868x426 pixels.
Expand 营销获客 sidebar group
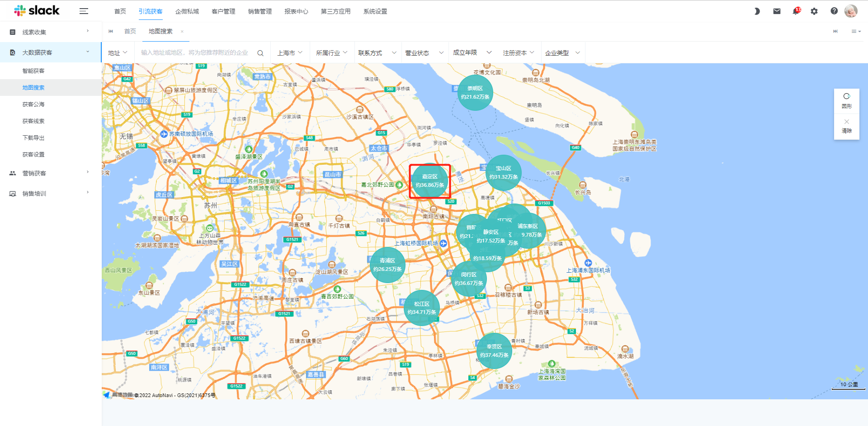coord(51,173)
